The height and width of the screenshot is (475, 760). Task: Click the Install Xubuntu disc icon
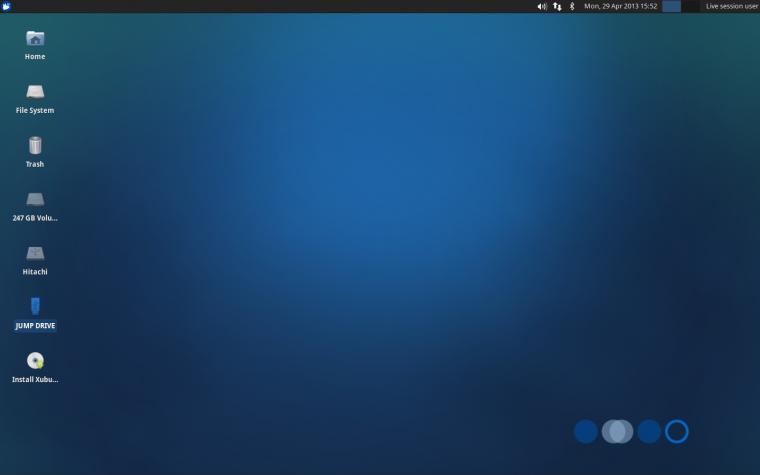[x=35, y=361]
